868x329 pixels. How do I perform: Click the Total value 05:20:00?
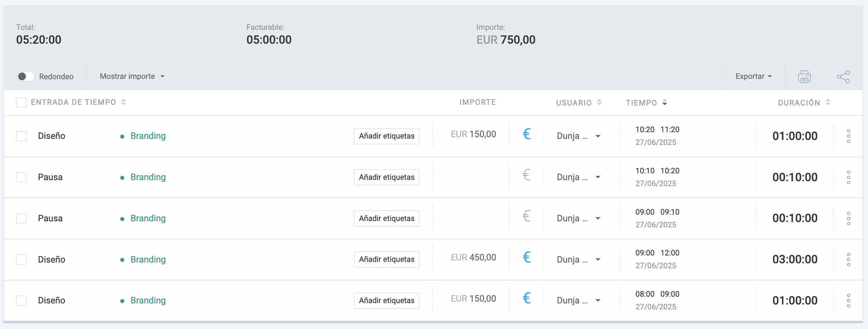(x=39, y=40)
